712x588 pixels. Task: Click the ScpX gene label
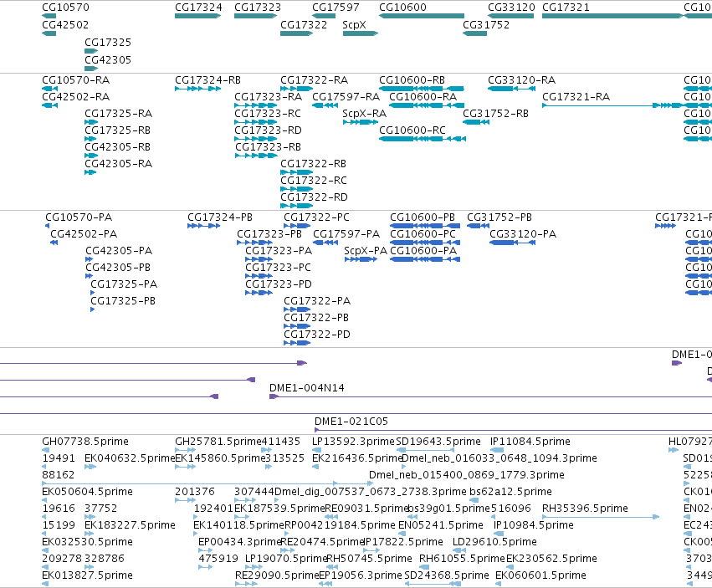tap(354, 24)
